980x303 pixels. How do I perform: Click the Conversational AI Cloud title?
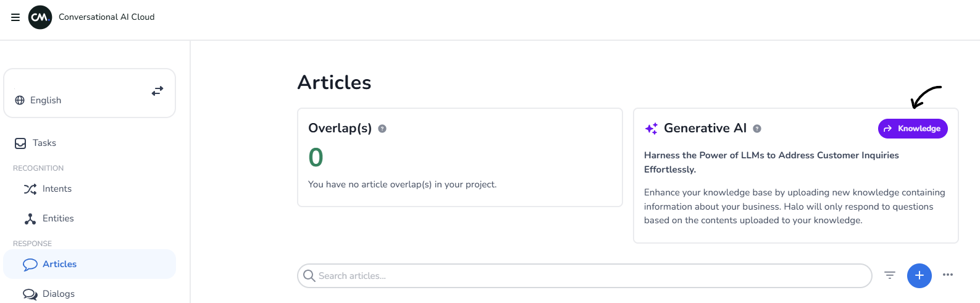coord(106,17)
